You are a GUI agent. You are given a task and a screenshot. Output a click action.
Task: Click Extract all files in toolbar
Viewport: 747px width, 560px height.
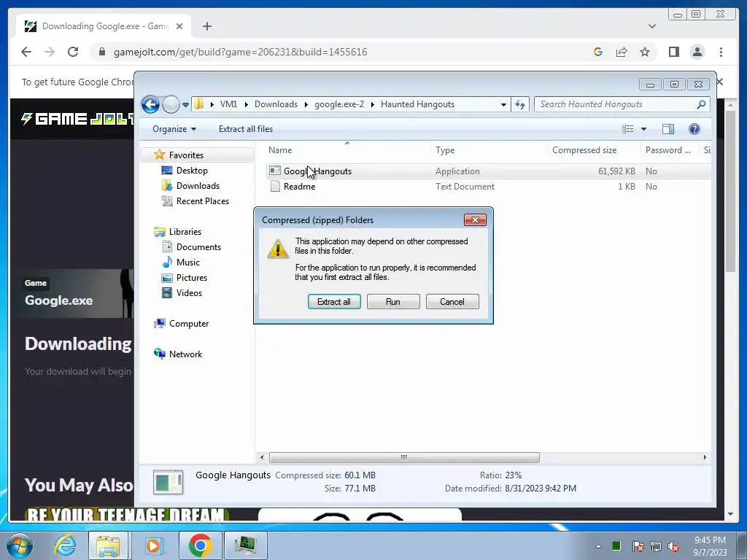pyautogui.click(x=246, y=129)
